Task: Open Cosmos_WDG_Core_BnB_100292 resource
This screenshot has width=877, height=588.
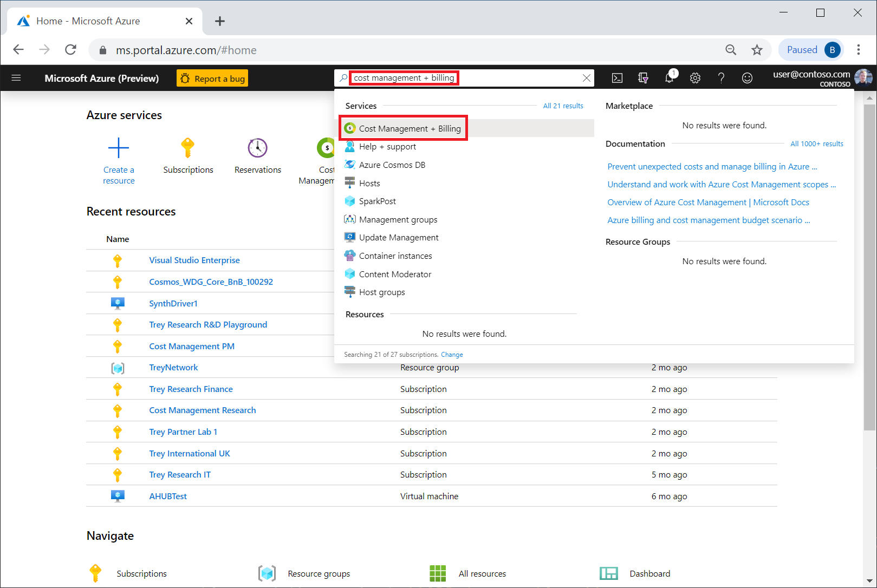Action: coord(211,282)
